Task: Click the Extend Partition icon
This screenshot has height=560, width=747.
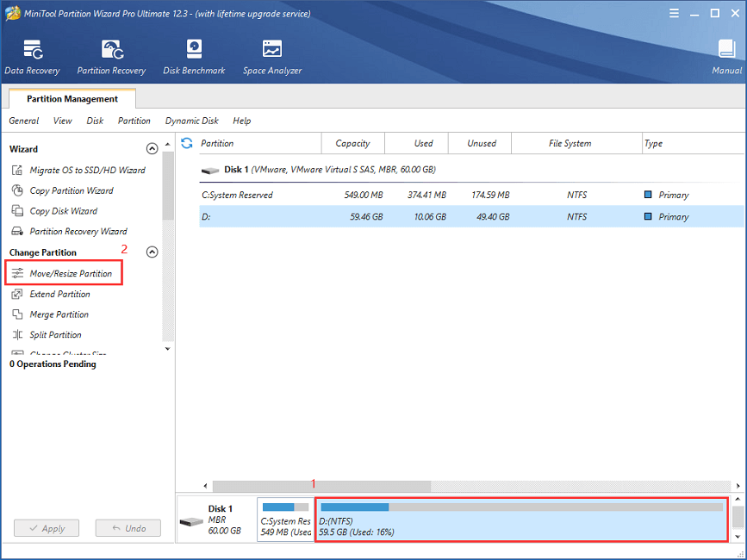Action: point(17,294)
